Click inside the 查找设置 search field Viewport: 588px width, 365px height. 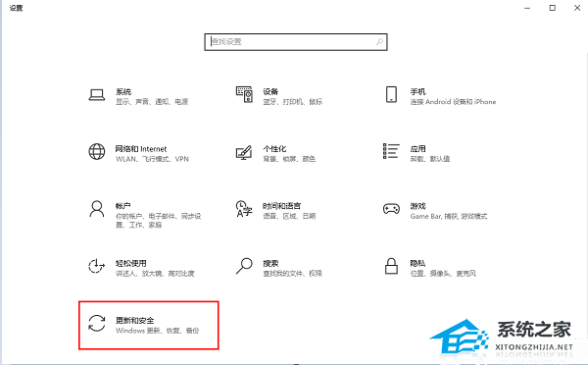click(296, 41)
